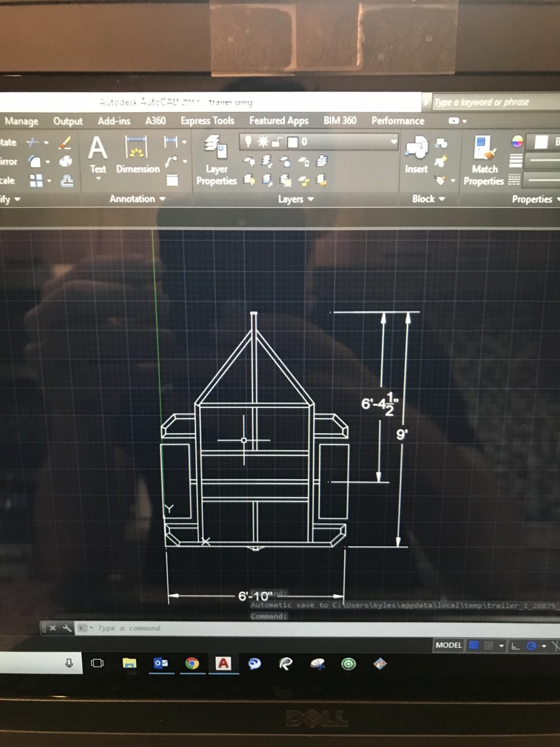
Task: Open the layer 0 dropdown list
Action: tap(394, 141)
